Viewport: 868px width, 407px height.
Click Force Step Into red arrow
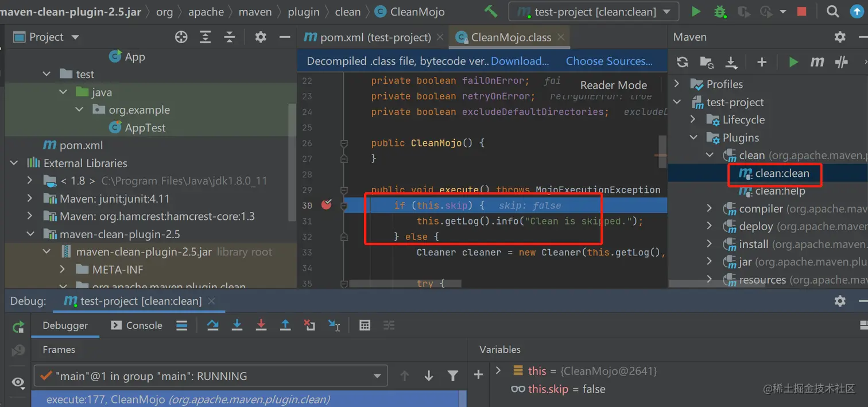click(261, 325)
